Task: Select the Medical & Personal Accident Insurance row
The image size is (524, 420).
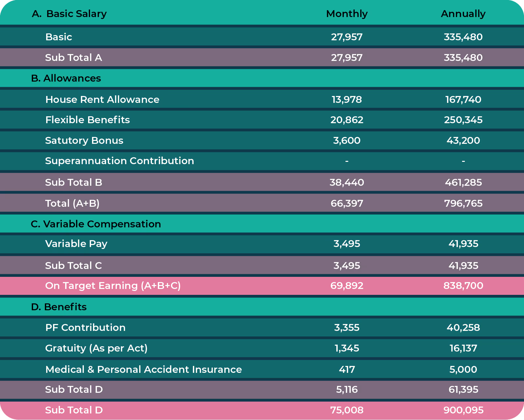Action: [143, 369]
